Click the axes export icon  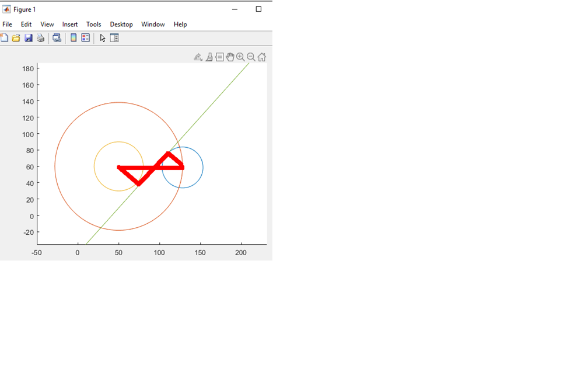click(x=198, y=57)
